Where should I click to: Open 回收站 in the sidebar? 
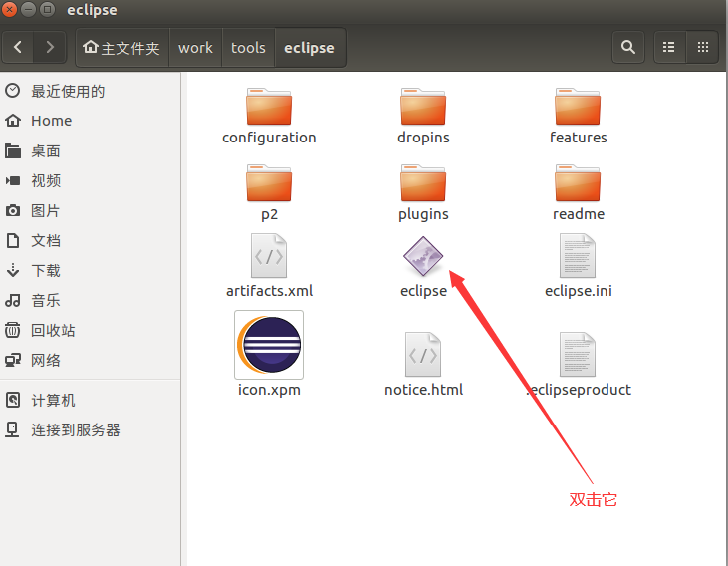tap(90, 331)
